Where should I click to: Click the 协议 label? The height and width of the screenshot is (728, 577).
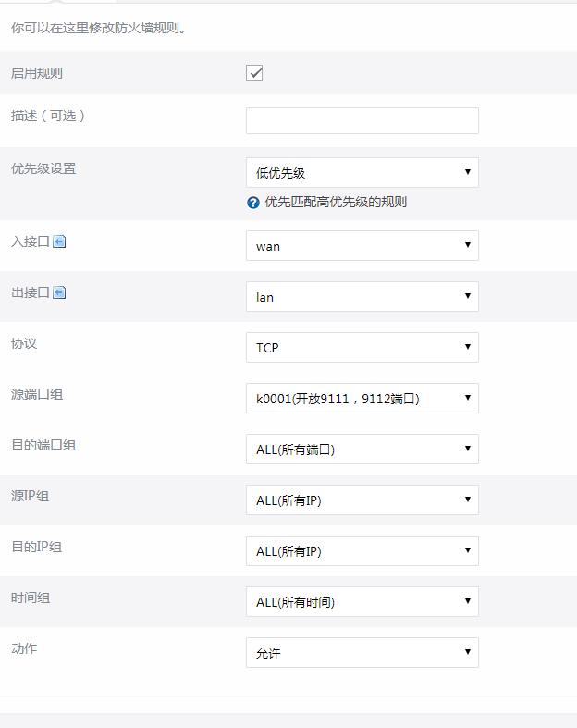click(24, 343)
